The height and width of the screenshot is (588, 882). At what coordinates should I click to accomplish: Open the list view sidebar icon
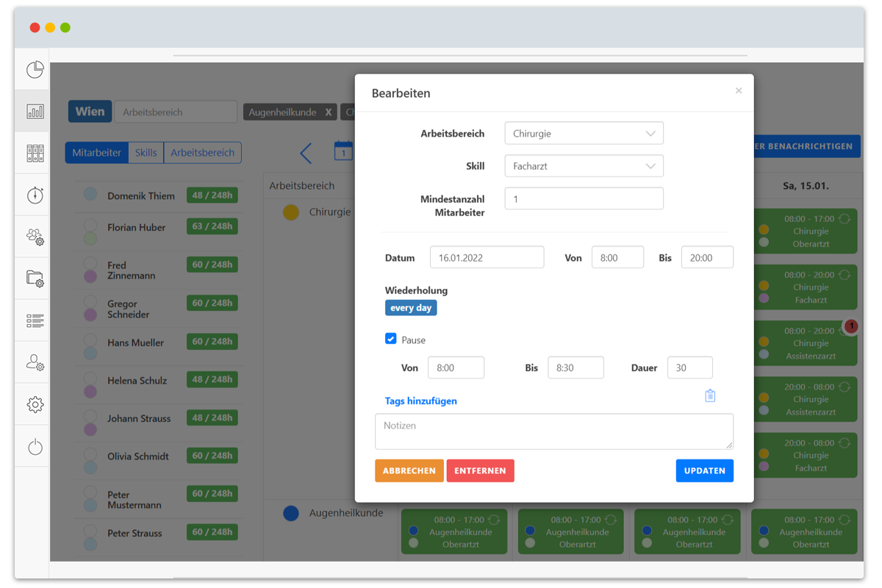point(35,320)
